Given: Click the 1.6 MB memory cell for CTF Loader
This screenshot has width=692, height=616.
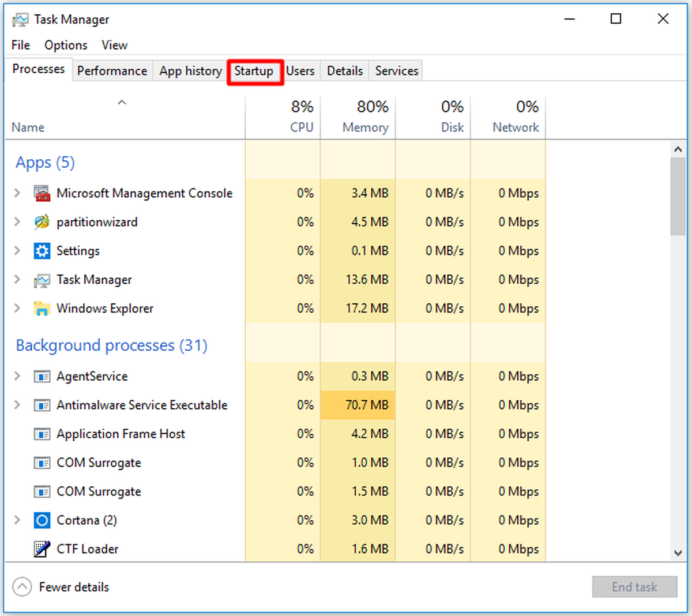Looking at the screenshot, I should point(358,549).
